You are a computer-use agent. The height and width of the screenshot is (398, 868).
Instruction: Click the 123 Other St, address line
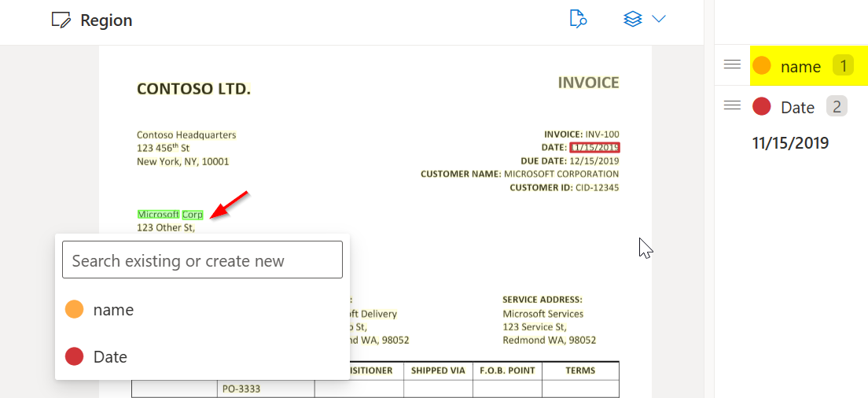(x=166, y=227)
